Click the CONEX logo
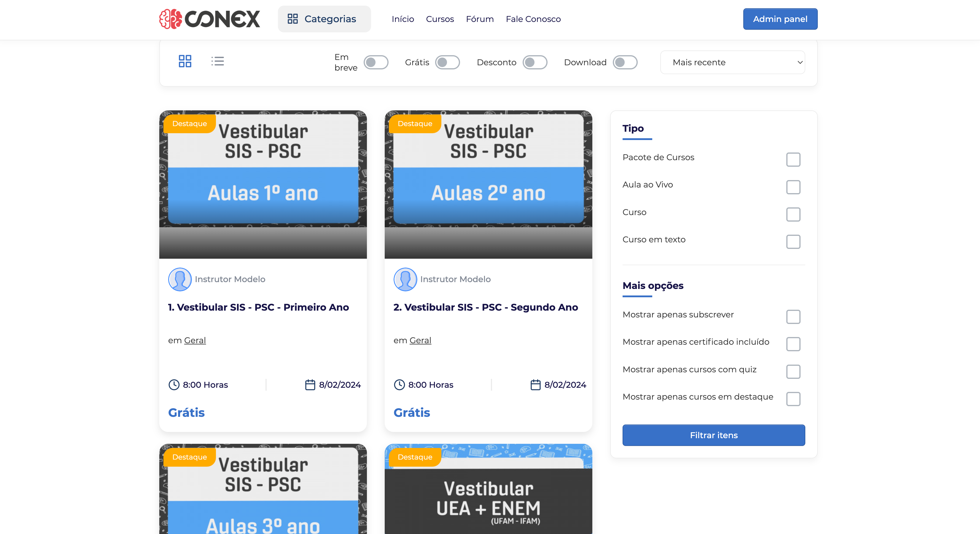 click(209, 19)
